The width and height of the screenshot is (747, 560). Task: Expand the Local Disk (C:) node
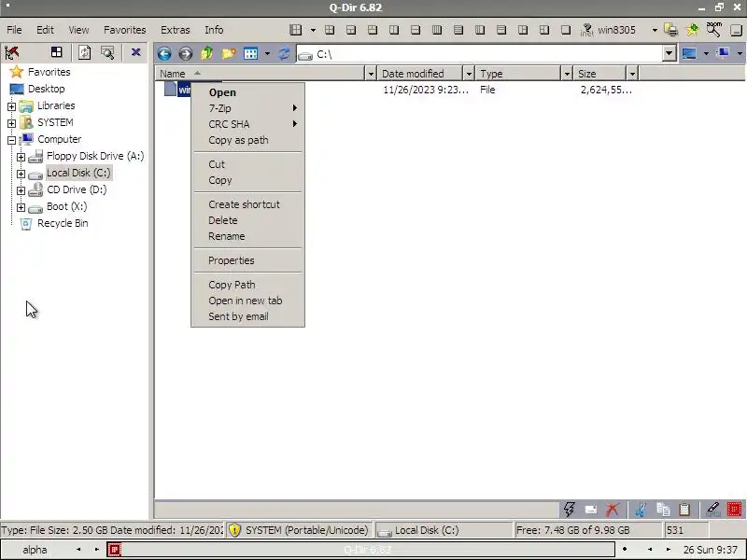pyautogui.click(x=21, y=174)
